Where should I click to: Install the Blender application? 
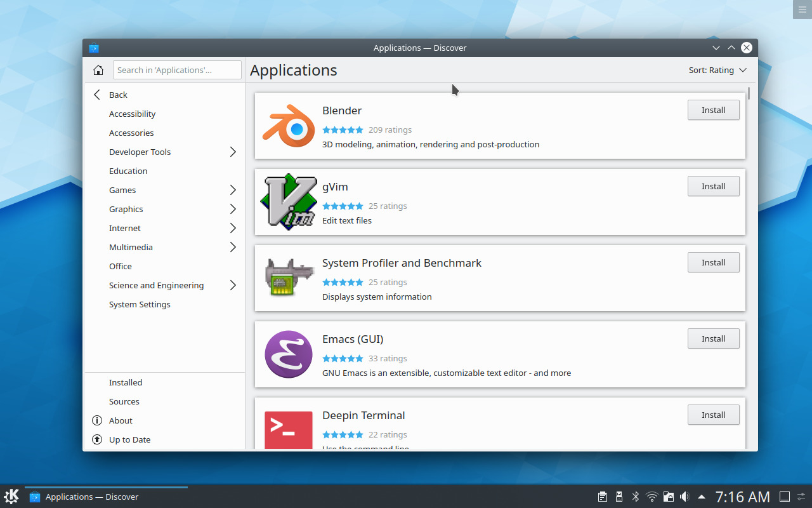click(713, 110)
